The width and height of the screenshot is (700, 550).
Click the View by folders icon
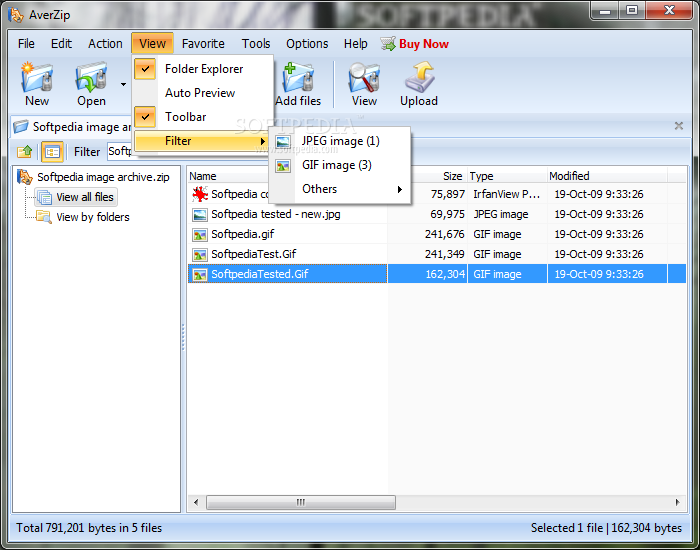pyautogui.click(x=44, y=217)
